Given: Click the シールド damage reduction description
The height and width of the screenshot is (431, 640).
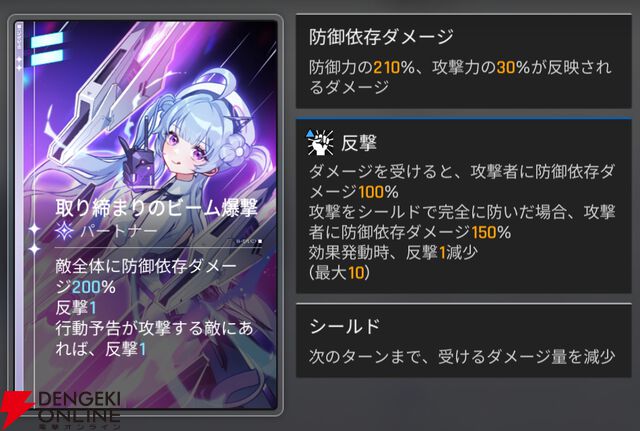Looking at the screenshot, I should point(462,357).
